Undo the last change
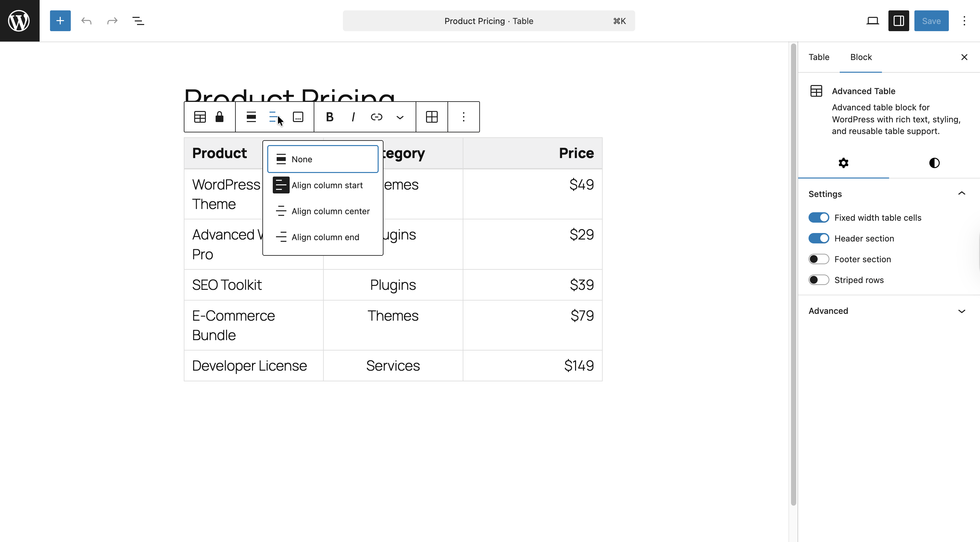The image size is (980, 542). pos(86,21)
